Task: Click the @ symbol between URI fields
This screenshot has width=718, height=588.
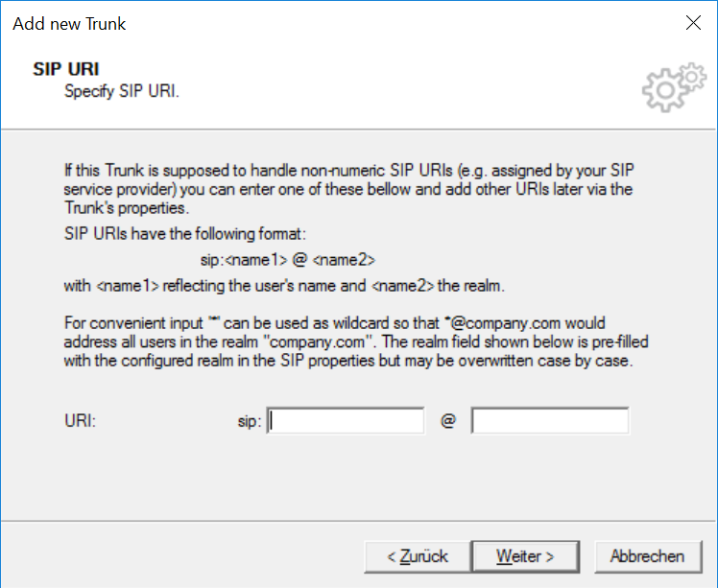Action: [x=448, y=420]
